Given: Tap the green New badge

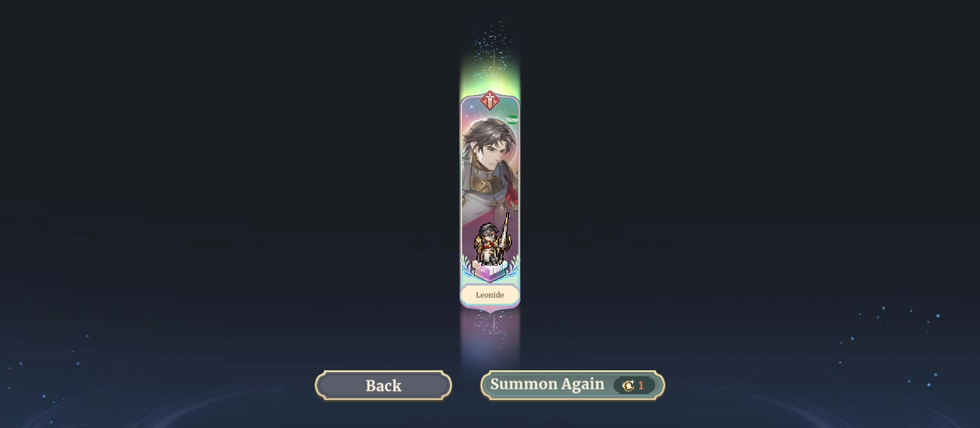Looking at the screenshot, I should 511,119.
